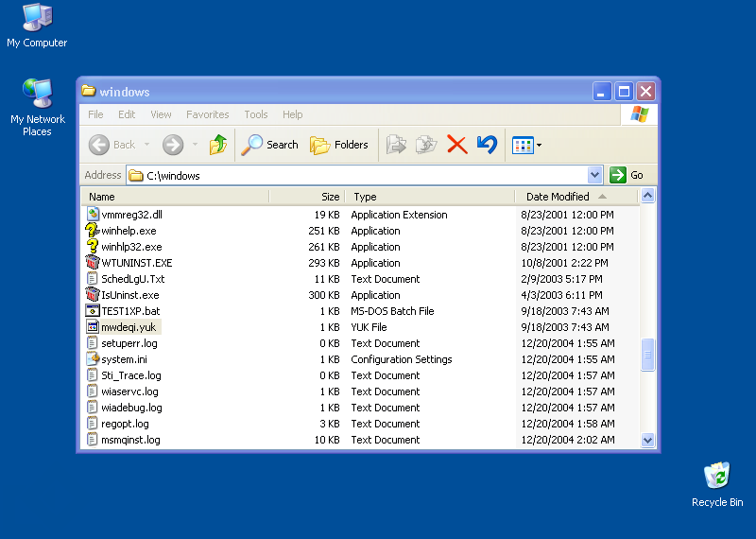This screenshot has height=539, width=756.
Task: Open the View menu
Action: tap(161, 114)
